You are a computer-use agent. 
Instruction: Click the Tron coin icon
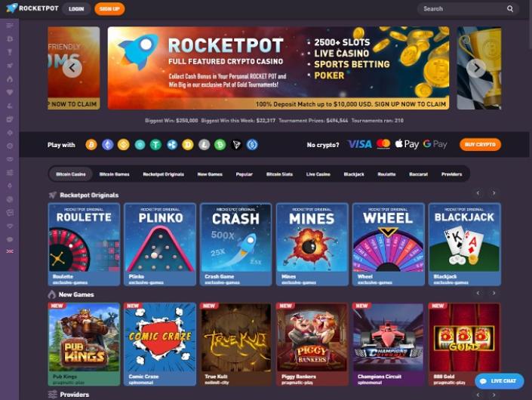[x=236, y=145]
